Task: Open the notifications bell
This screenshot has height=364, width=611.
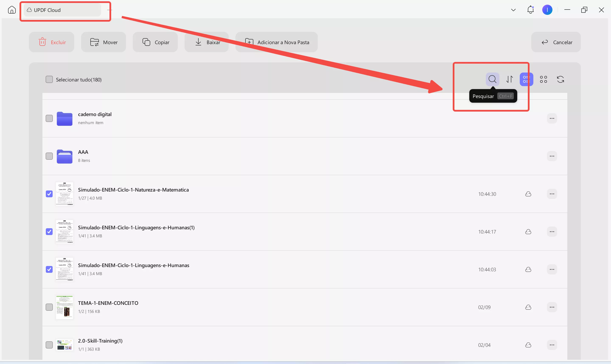Action: 530,10
